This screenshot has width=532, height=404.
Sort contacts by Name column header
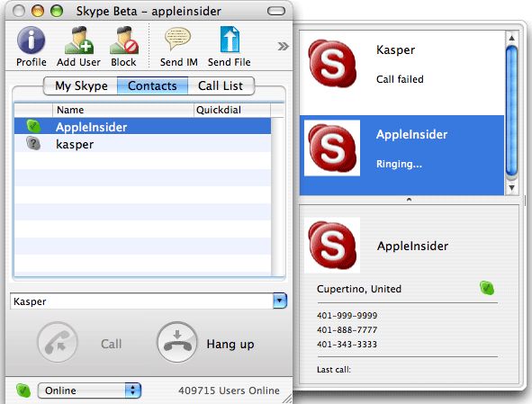click(122, 110)
